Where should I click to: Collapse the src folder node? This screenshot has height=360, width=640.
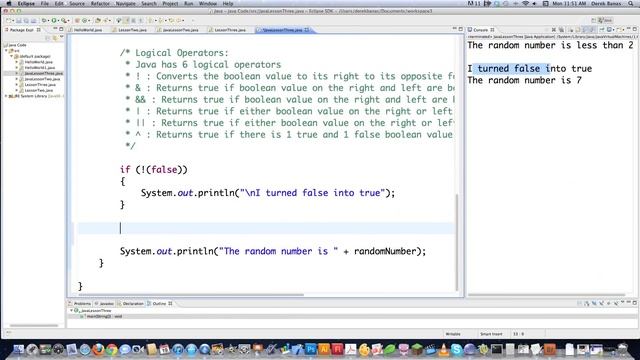[7, 51]
